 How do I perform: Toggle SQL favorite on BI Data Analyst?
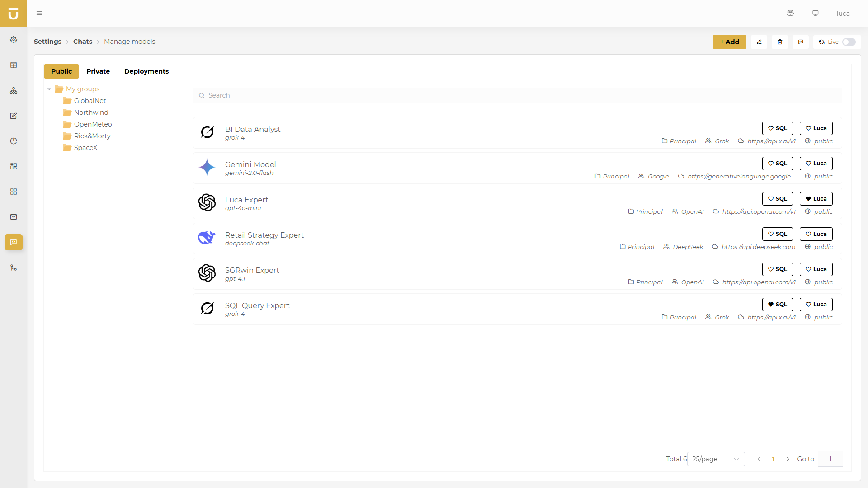tap(777, 128)
